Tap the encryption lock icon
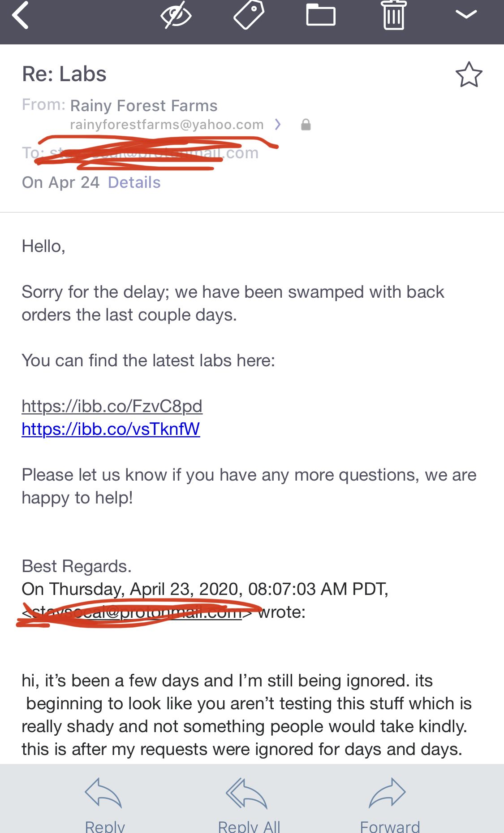This screenshot has height=833, width=504. (306, 125)
